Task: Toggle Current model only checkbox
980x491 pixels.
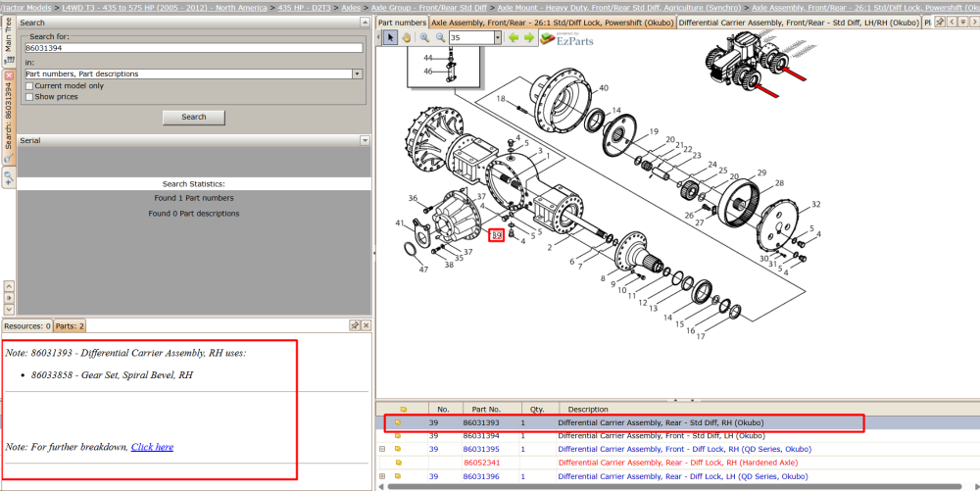Action: click(28, 85)
